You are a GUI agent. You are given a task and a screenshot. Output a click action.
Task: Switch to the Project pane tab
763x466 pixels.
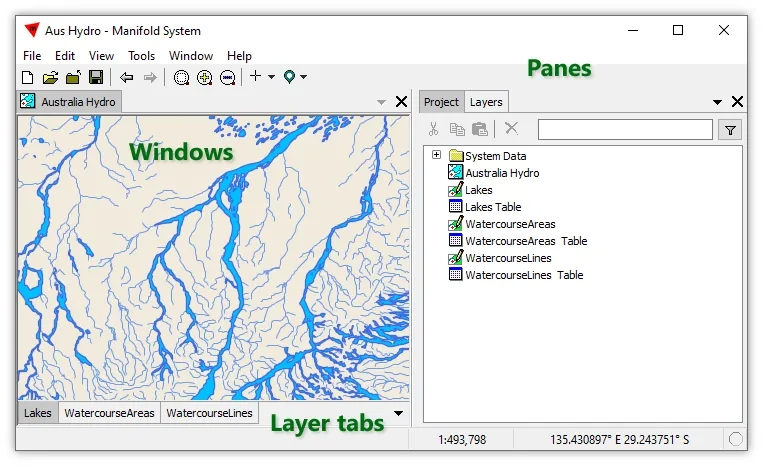(x=441, y=102)
